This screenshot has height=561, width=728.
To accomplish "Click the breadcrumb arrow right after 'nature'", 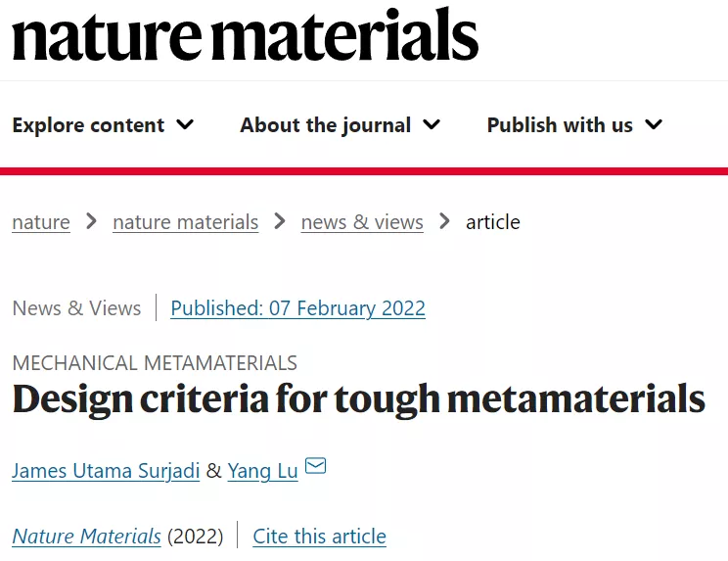I will click(x=91, y=221).
